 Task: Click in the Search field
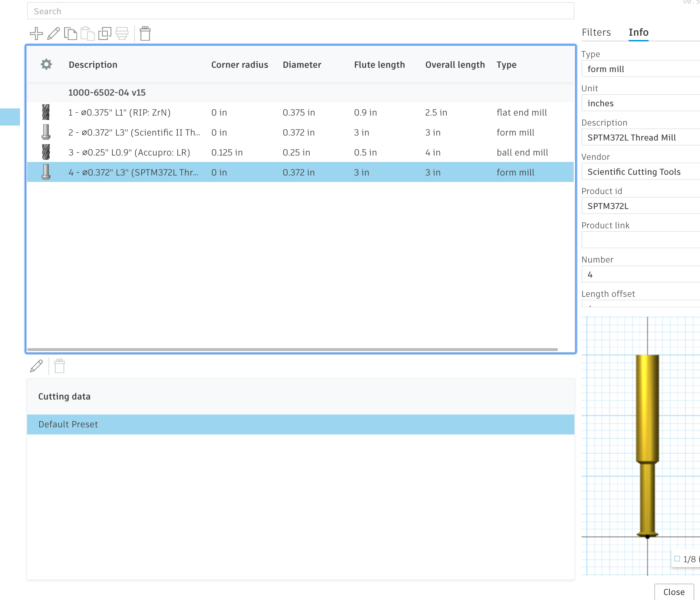tap(300, 11)
